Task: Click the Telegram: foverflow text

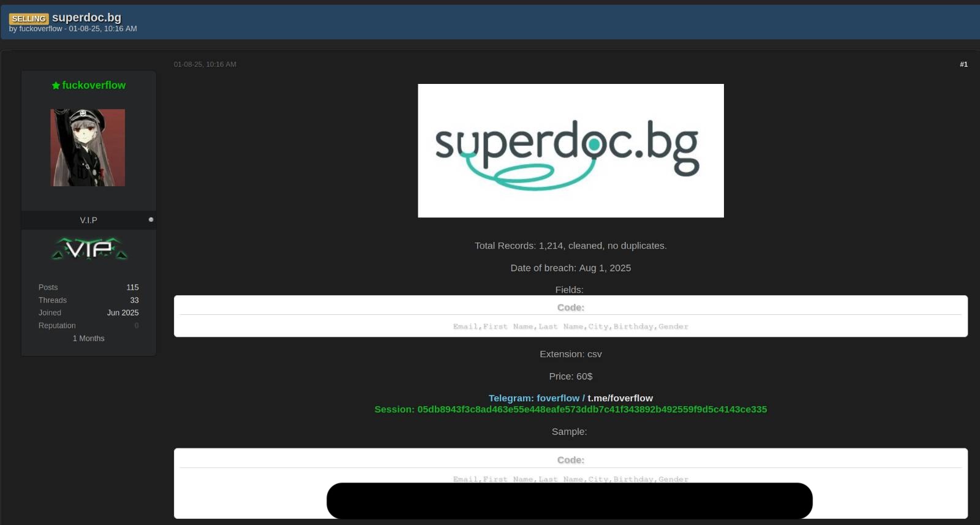Action: 534,398
